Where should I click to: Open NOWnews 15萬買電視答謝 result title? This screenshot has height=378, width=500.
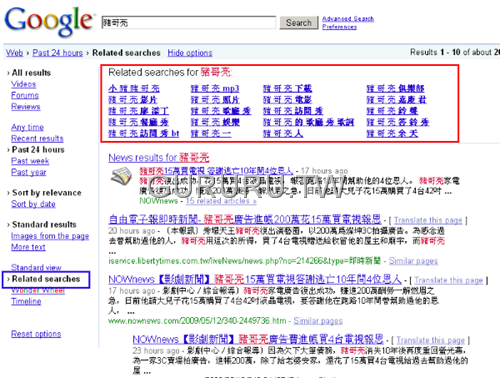pyautogui.click(x=255, y=279)
